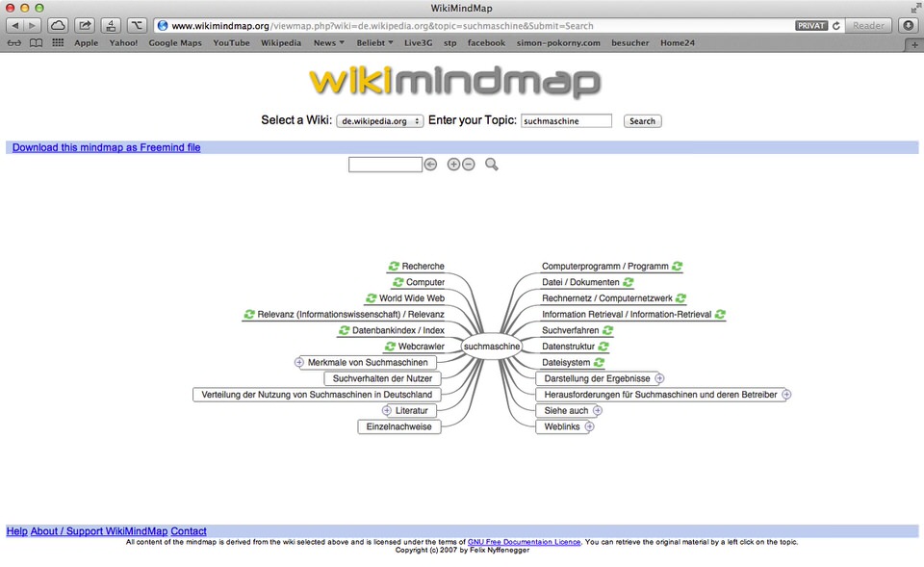Click the mindmap magnifier search icon
The width and height of the screenshot is (924, 567).
(x=492, y=165)
